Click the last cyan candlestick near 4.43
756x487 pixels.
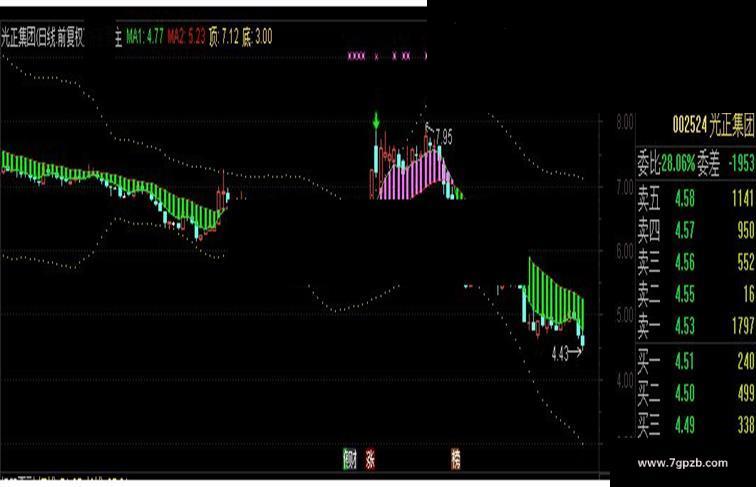(582, 340)
